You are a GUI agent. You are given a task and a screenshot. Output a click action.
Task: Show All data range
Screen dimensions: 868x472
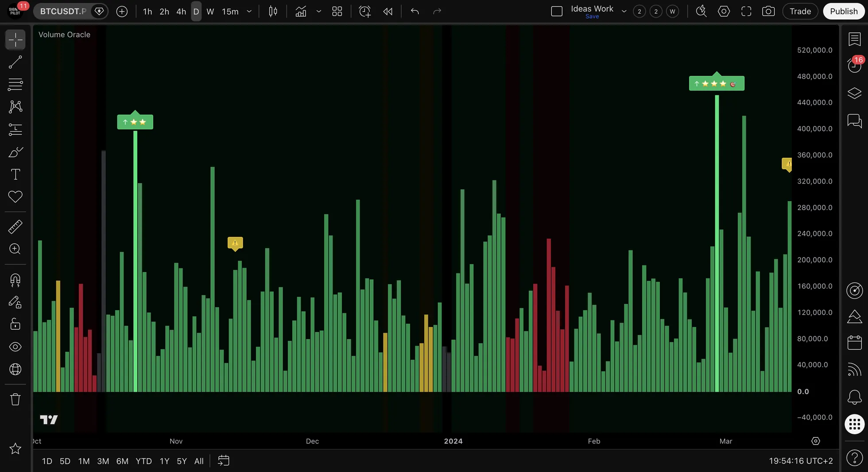(x=199, y=461)
